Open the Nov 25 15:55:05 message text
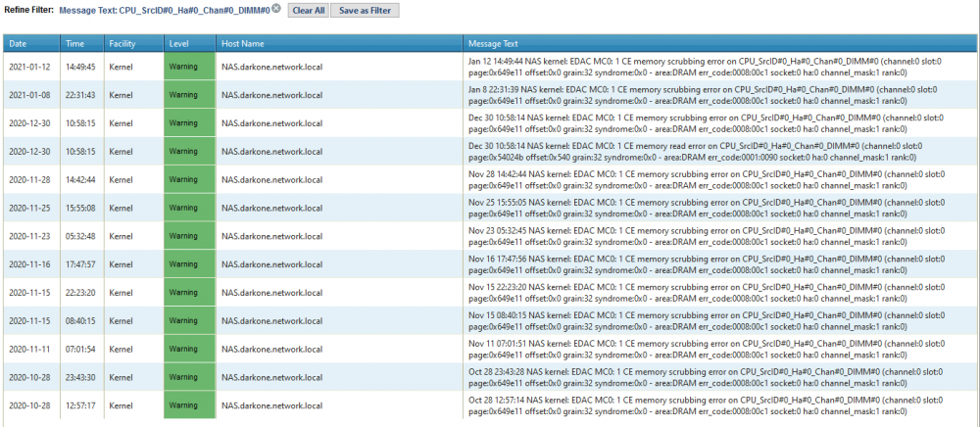This screenshot has width=980, height=427. coord(705,208)
